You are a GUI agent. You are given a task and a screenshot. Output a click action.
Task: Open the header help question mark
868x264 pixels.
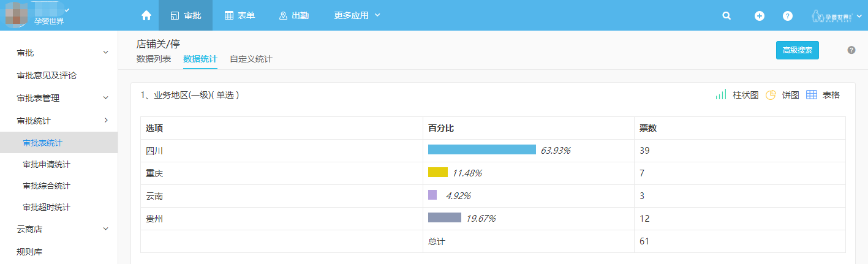pos(788,16)
